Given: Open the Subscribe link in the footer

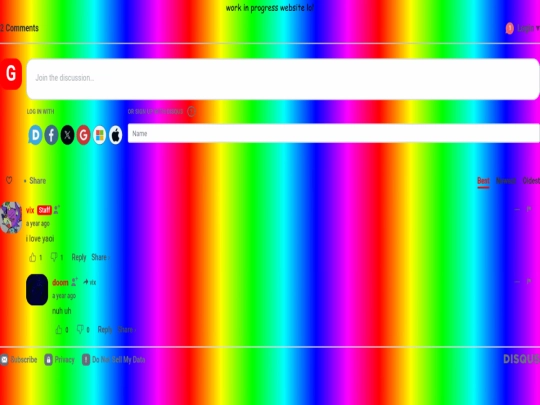Looking at the screenshot, I should [x=19, y=360].
